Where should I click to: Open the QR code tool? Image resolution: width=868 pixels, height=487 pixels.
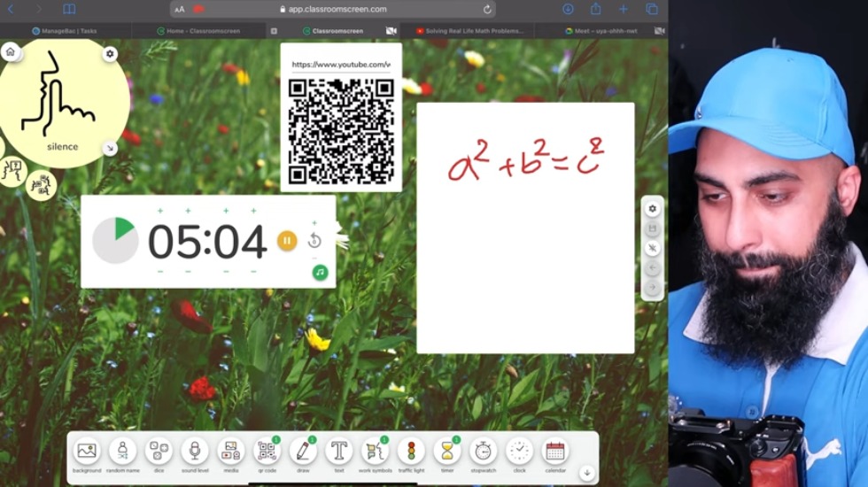tap(267, 452)
